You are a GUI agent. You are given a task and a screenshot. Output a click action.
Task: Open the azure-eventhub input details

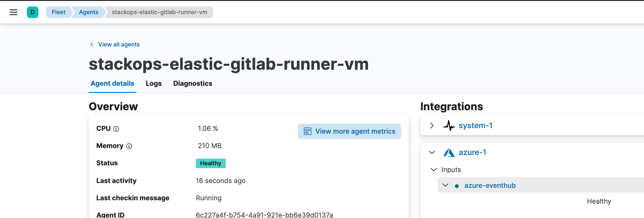pyautogui.click(x=490, y=185)
